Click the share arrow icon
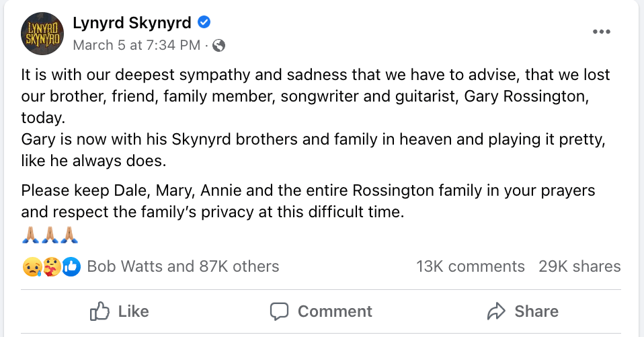 496,311
